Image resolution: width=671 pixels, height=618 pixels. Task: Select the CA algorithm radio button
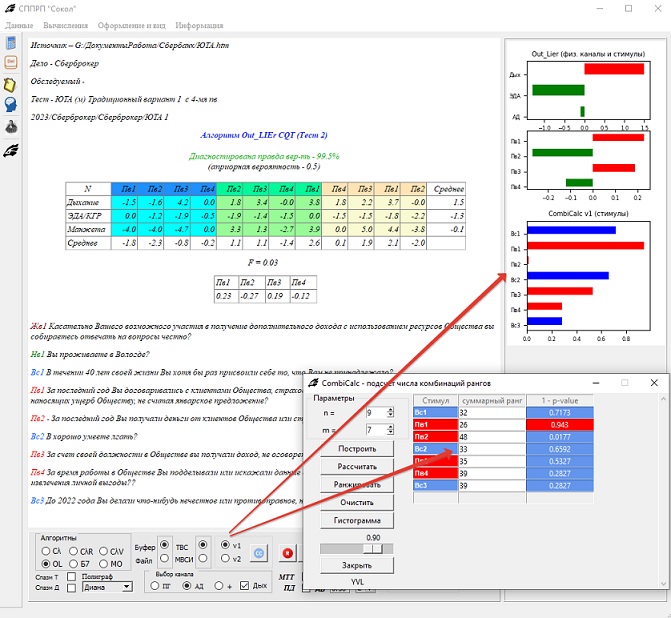pyautogui.click(x=46, y=551)
